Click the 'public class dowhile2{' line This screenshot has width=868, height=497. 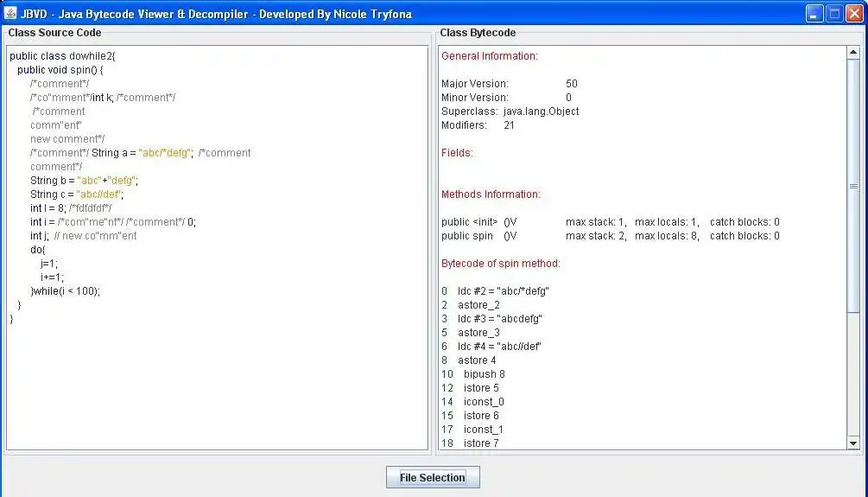click(62, 56)
